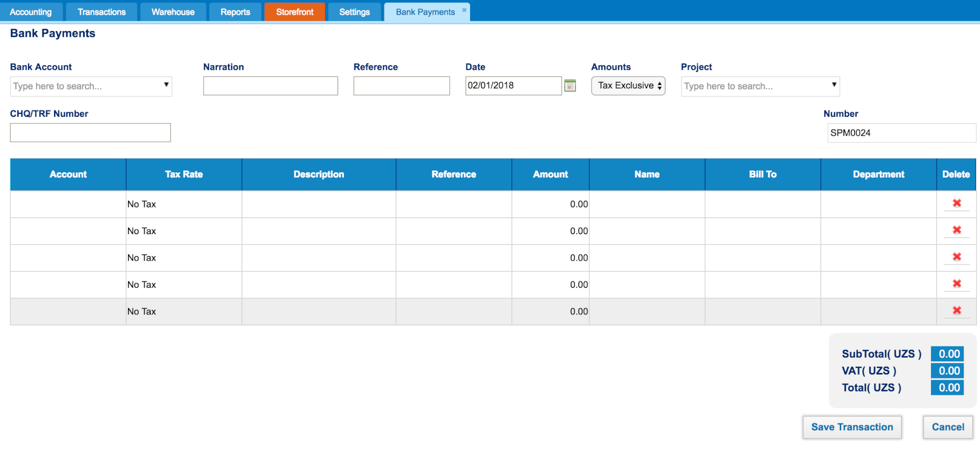
Task: Click the table Reference column header
Action: coord(454,174)
